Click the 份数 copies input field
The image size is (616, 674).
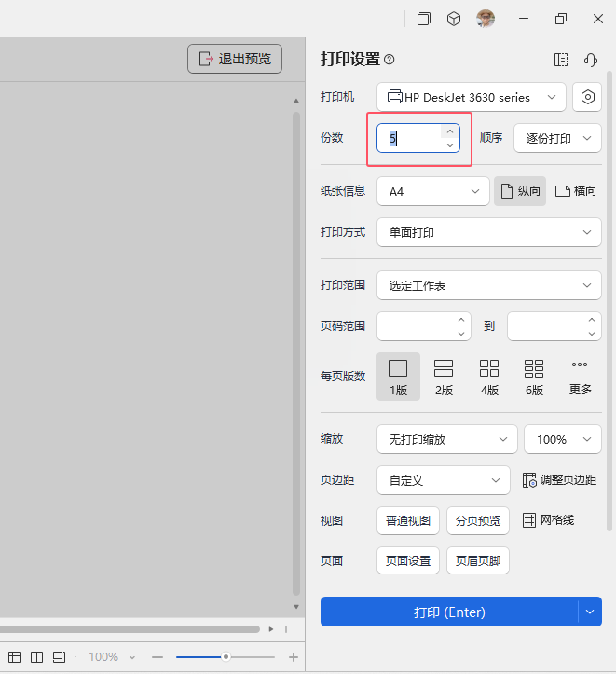point(409,138)
